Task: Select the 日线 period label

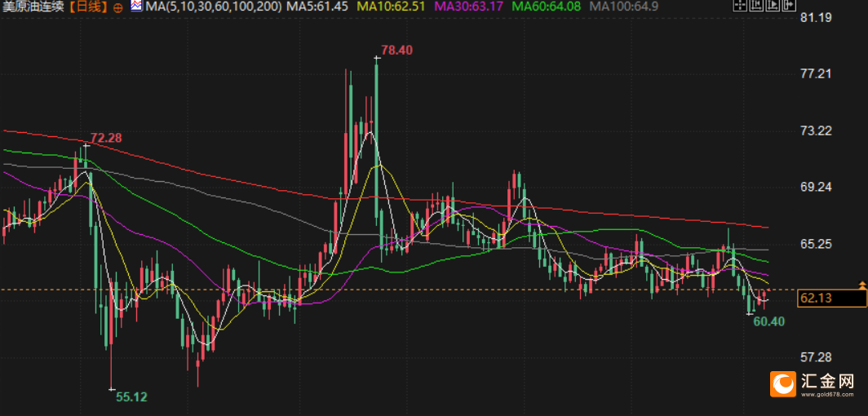Action: click(89, 7)
